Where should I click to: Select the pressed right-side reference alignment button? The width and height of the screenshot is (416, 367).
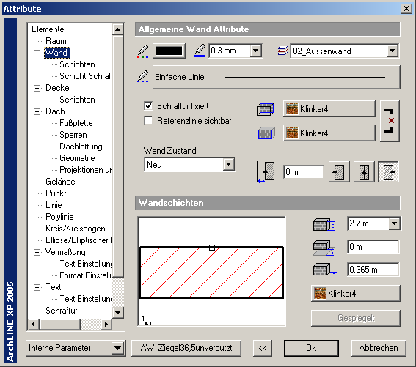click(389, 172)
